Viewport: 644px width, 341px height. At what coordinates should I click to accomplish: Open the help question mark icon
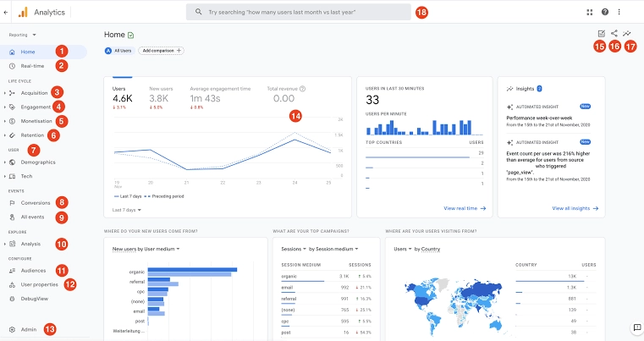tap(604, 12)
